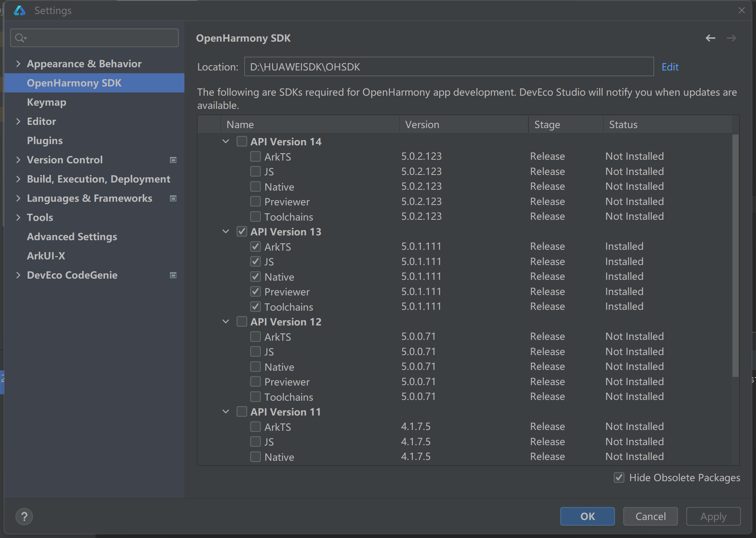Enable Native 4.1.7.5 checkbox

pos(255,457)
